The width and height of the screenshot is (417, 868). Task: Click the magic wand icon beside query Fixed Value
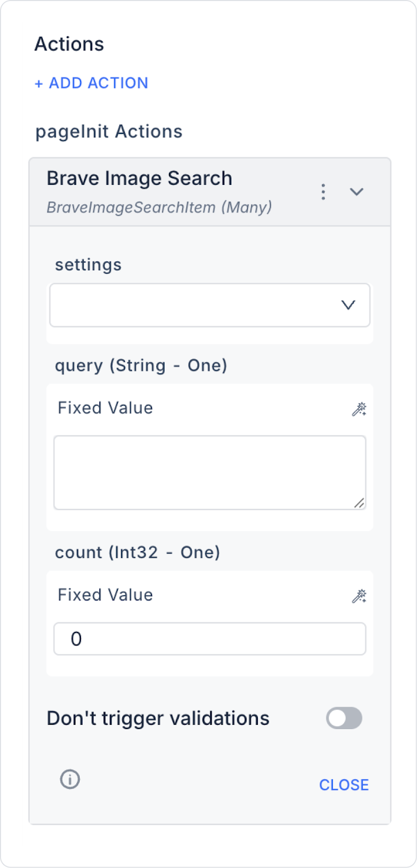click(x=359, y=409)
